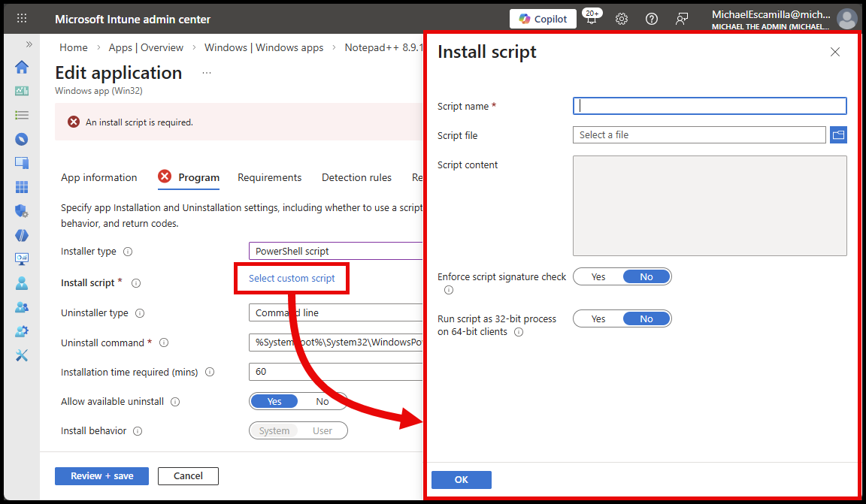Open the Home page from the sidebar
This screenshot has width=866, height=504.
(22, 67)
